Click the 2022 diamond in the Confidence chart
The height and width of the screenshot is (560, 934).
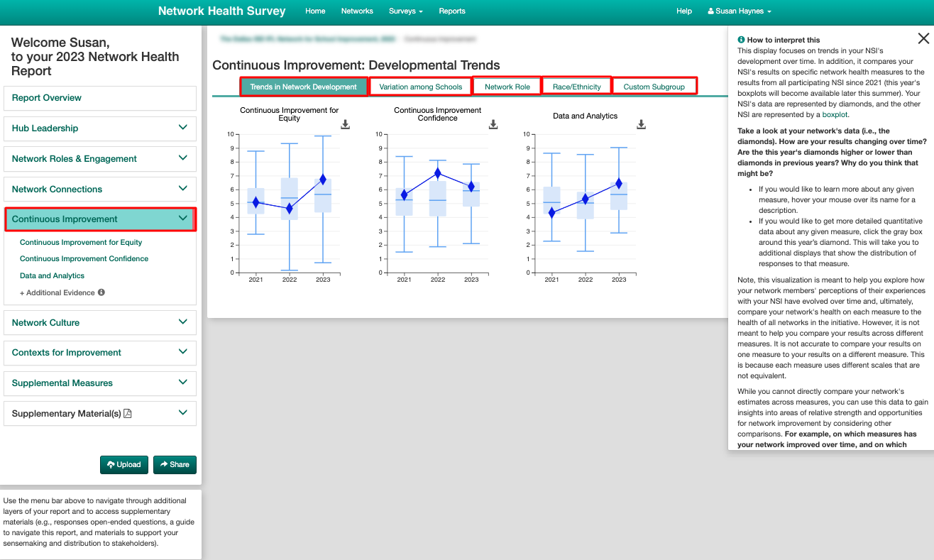coord(438,173)
